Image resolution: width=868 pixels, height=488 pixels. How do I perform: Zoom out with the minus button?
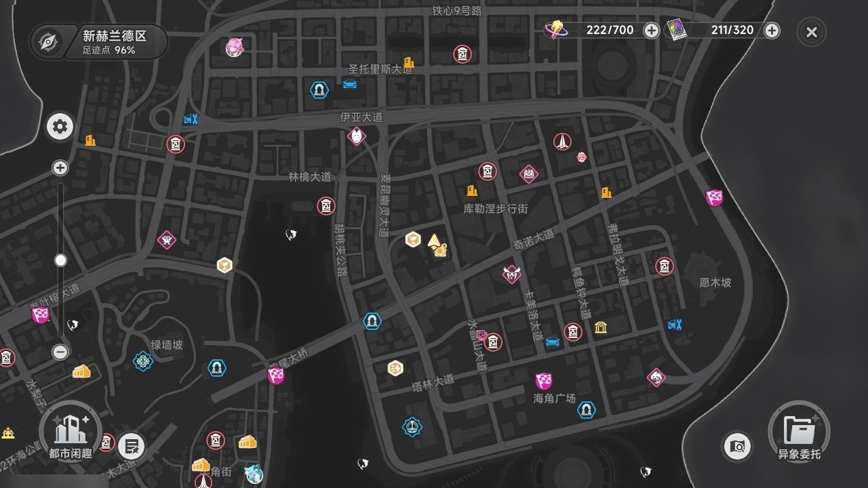60,352
